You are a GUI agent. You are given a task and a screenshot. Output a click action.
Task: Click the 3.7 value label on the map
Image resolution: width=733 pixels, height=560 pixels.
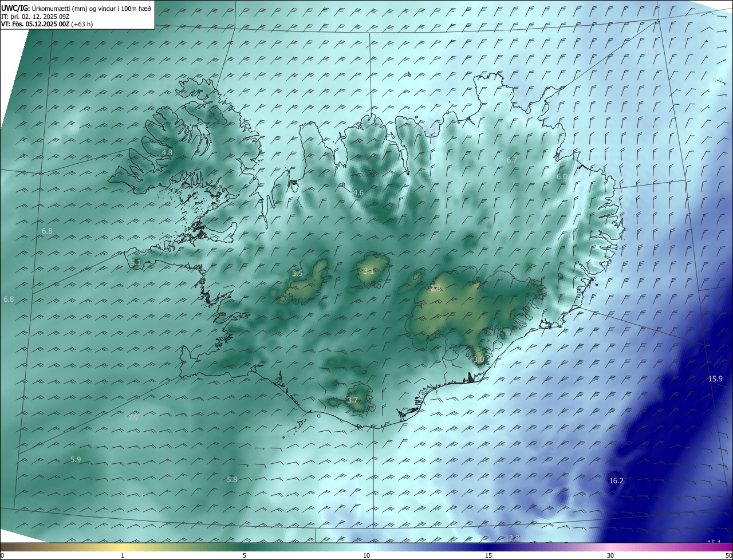coord(353,400)
